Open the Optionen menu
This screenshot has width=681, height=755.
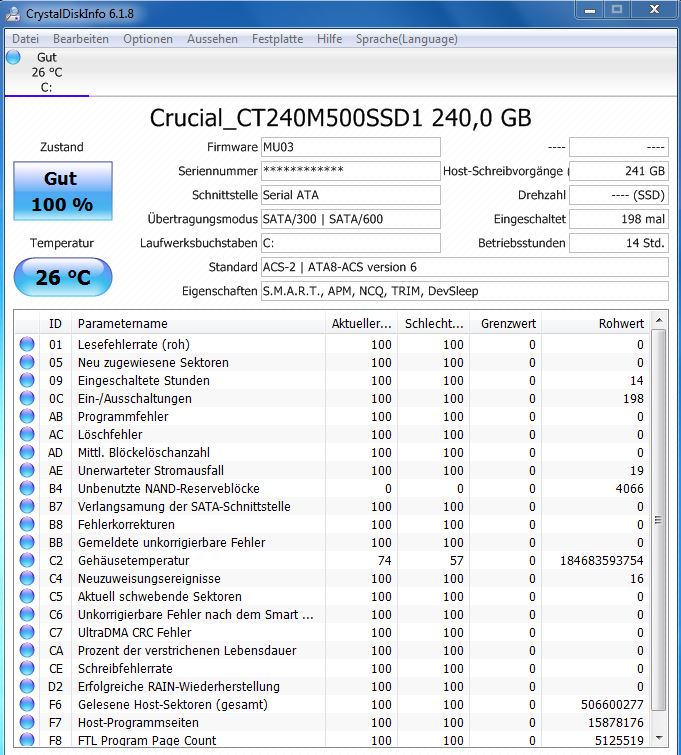tap(148, 39)
